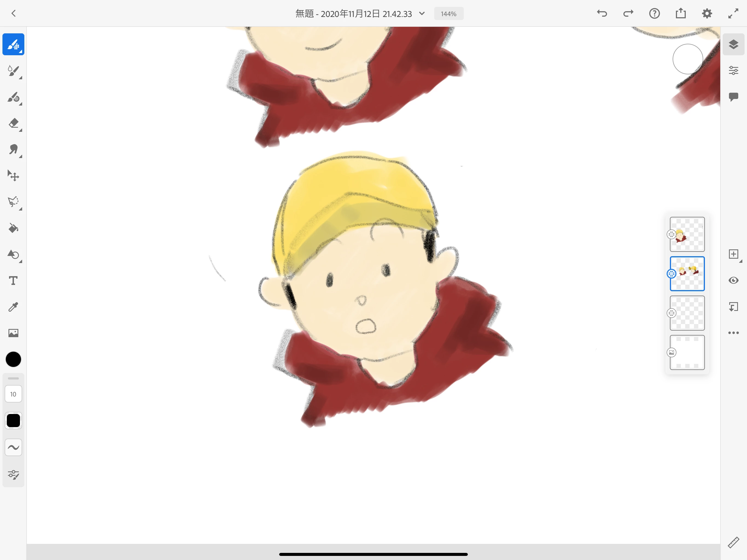Select the Eyedropper tool

click(x=13, y=307)
